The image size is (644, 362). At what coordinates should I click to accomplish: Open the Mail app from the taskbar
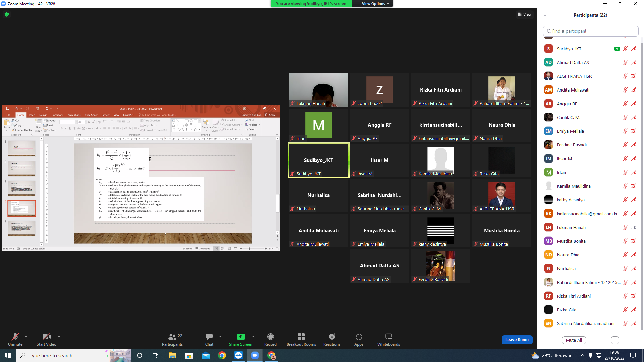pyautogui.click(x=205, y=355)
